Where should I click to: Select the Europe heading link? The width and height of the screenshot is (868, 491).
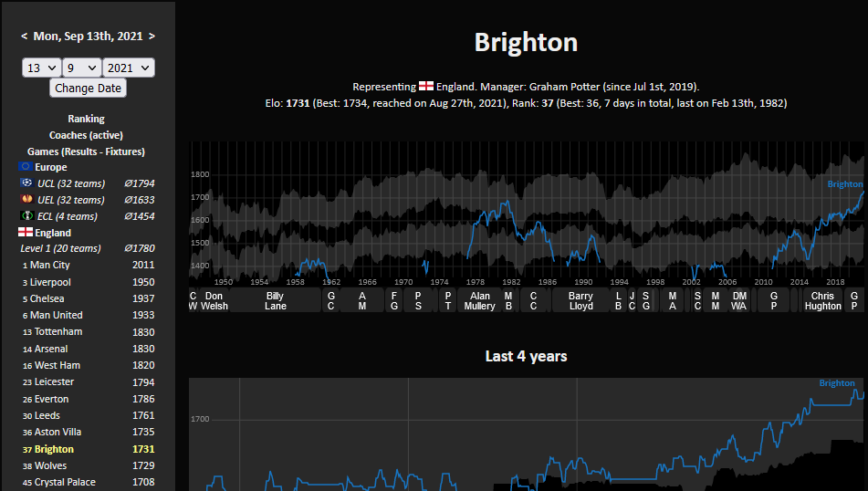pyautogui.click(x=51, y=167)
